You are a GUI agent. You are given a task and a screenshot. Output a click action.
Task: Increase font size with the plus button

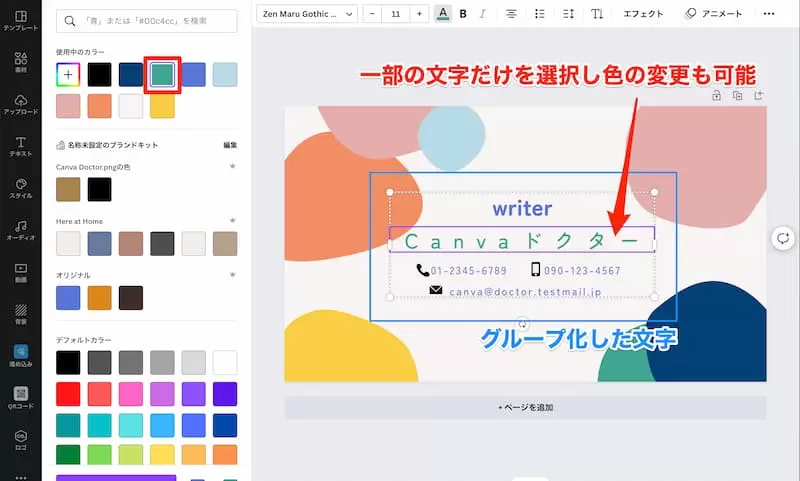pyautogui.click(x=419, y=14)
